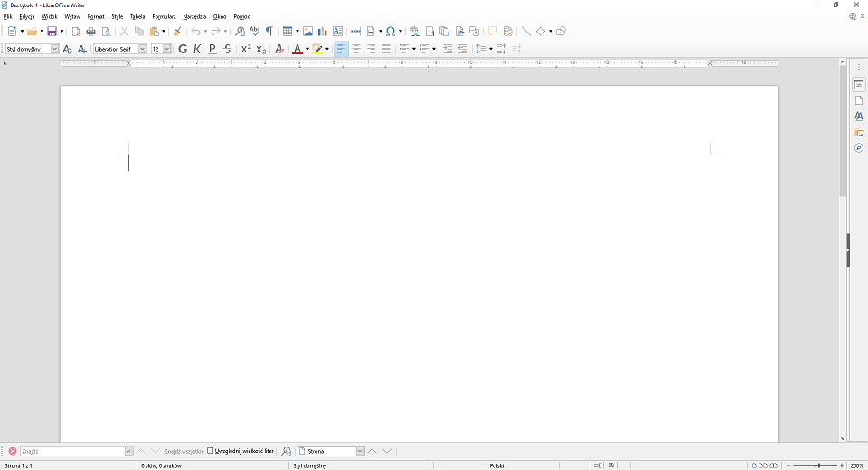Open the Wstaw menu
The image size is (868, 470).
click(x=73, y=16)
